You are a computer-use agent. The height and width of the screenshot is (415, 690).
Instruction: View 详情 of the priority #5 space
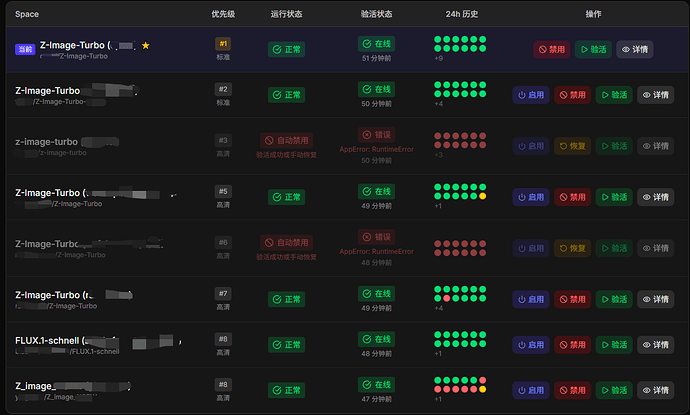pyautogui.click(x=654, y=197)
